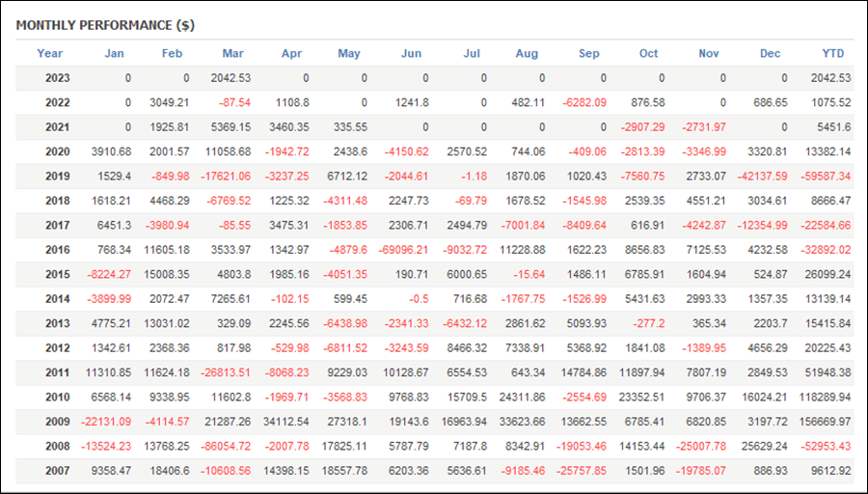
Task: Select the 2008 year row label
Action: click(x=58, y=447)
